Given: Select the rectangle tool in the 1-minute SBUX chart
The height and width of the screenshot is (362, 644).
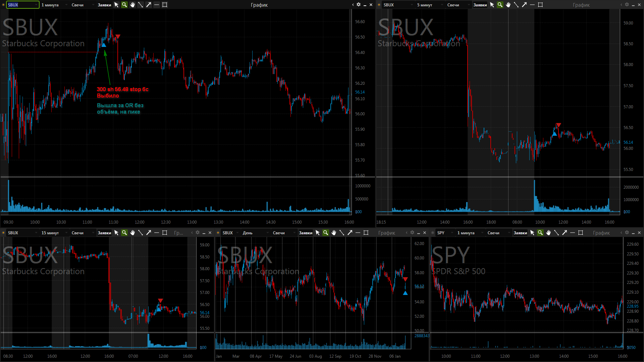Looking at the screenshot, I should click(165, 5).
